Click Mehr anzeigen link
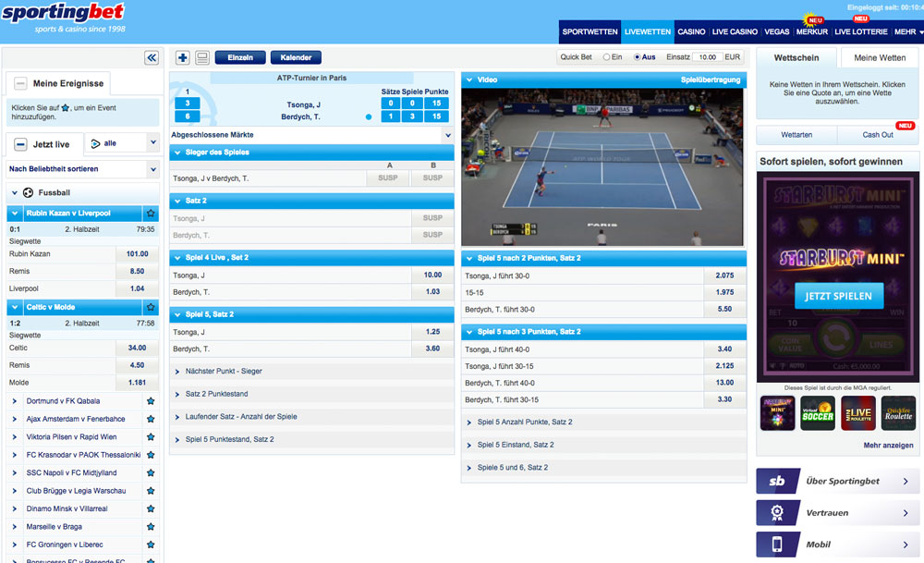924x563 pixels. point(889,446)
